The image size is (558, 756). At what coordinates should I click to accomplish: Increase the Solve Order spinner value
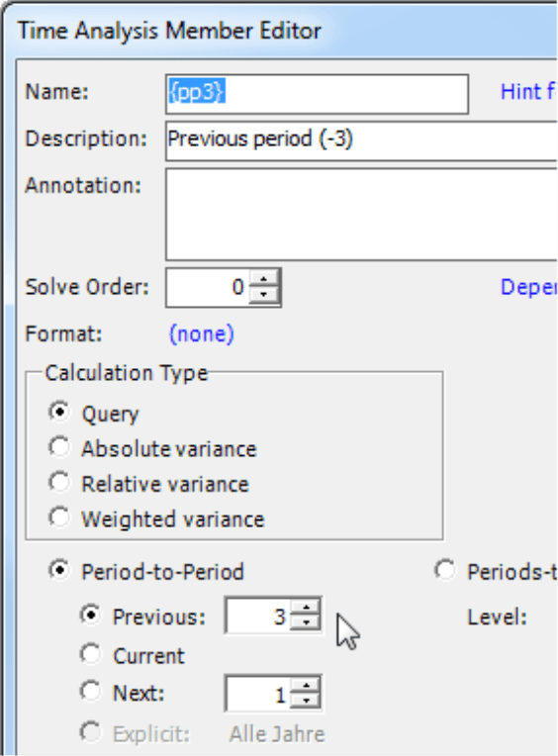coord(264,280)
